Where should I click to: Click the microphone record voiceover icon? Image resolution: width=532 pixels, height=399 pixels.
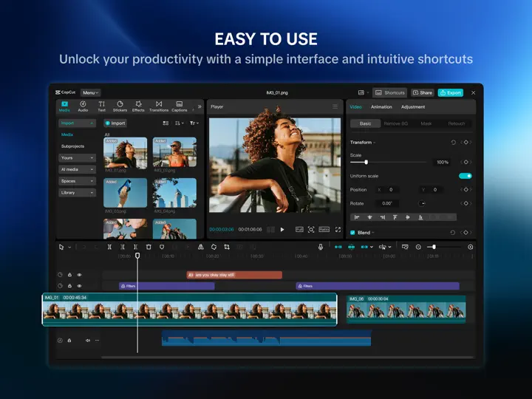pos(320,247)
